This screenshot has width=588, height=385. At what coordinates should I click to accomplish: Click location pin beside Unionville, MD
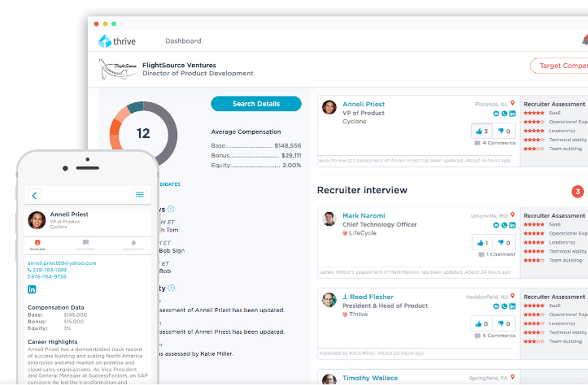[512, 215]
